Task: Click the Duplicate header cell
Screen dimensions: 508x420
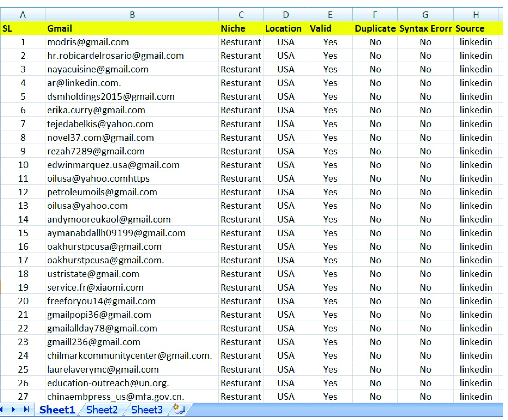Action: click(x=375, y=28)
